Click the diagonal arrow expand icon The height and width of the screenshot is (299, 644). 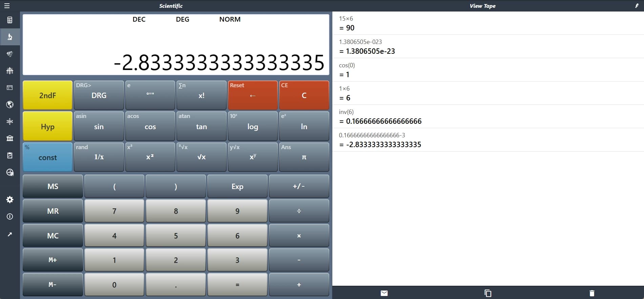coord(10,234)
